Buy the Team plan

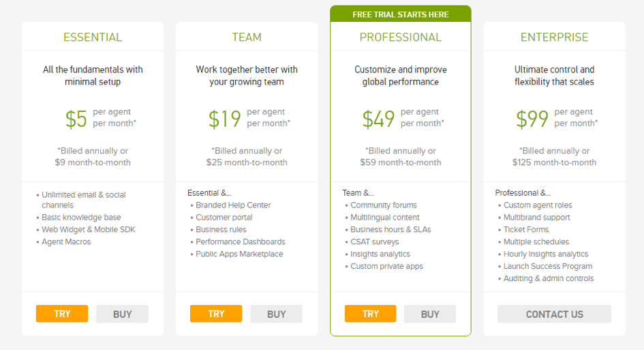coord(277,314)
